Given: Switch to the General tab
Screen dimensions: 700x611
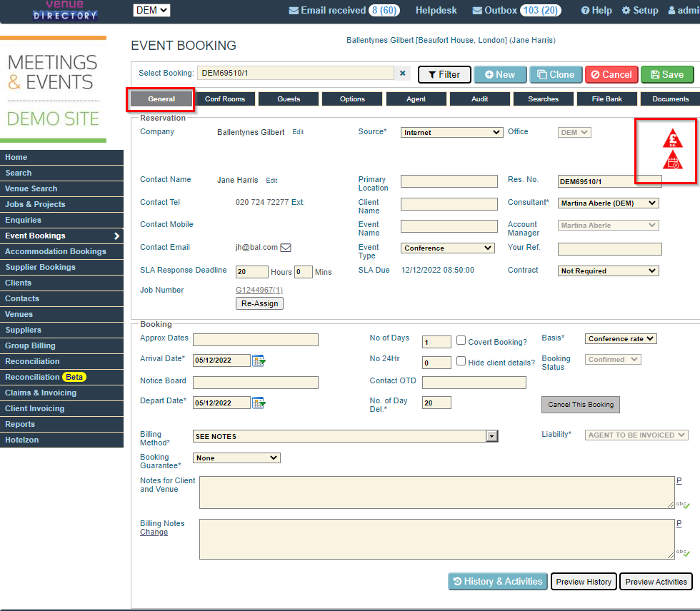Looking at the screenshot, I should (161, 99).
